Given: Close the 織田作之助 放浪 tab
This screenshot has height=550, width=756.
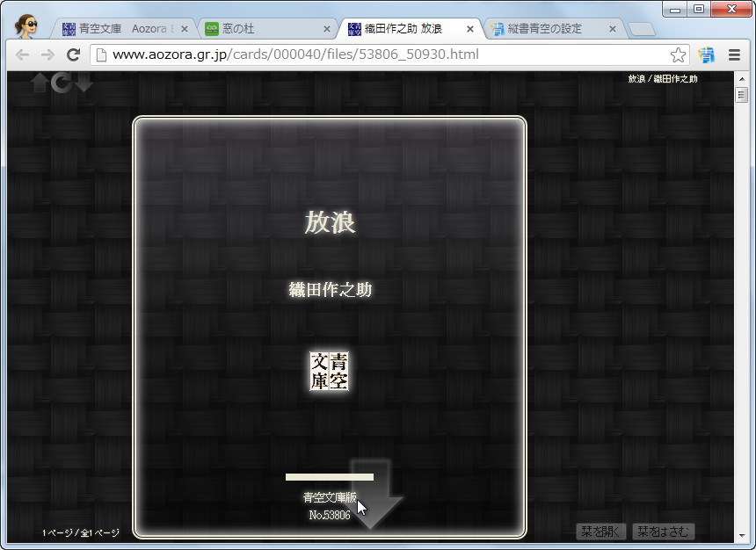Looking at the screenshot, I should pos(469,29).
